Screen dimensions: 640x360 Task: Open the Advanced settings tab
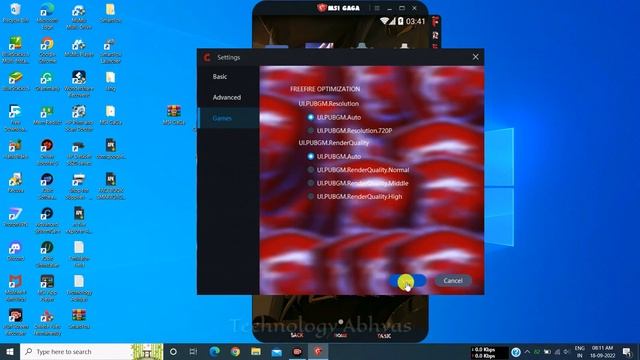pyautogui.click(x=228, y=97)
